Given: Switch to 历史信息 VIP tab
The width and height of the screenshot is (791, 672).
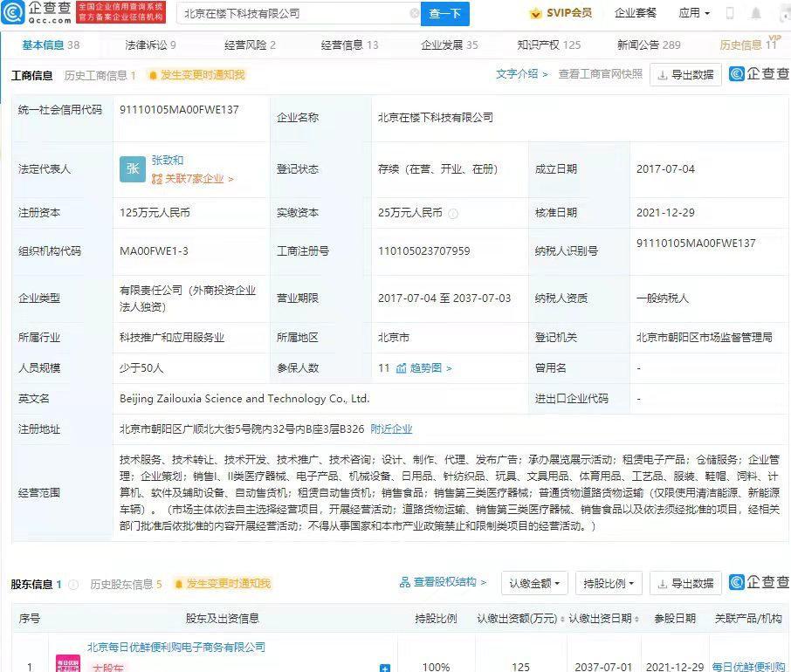Looking at the screenshot, I should click(x=750, y=44).
